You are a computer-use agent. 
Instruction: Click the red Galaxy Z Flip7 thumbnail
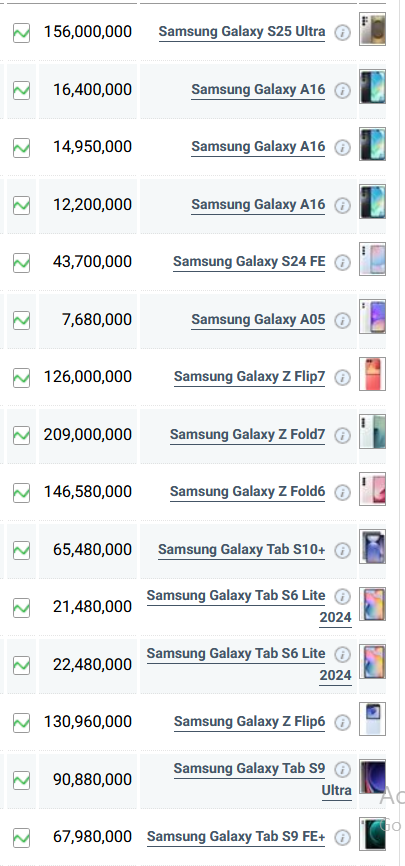pos(372,374)
